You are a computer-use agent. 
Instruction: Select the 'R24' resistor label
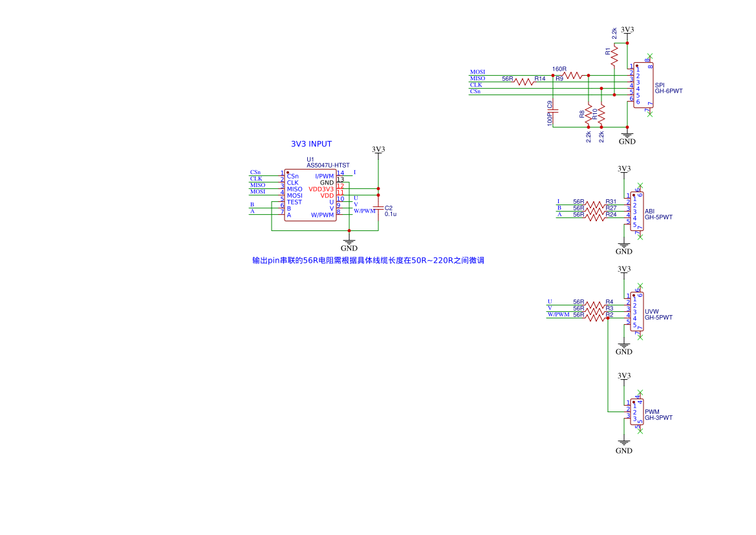[611, 215]
